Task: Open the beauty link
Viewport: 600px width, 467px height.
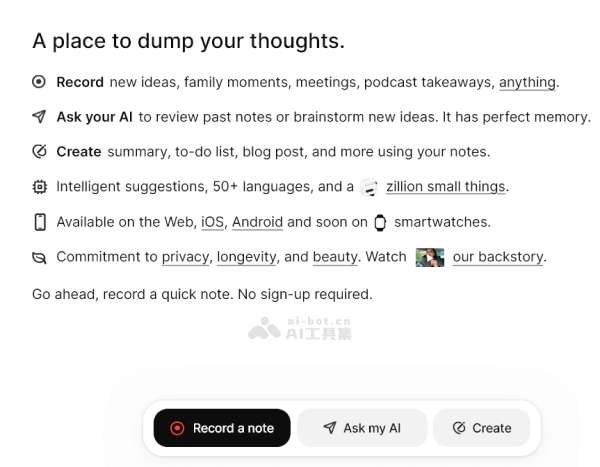Action: tap(335, 257)
